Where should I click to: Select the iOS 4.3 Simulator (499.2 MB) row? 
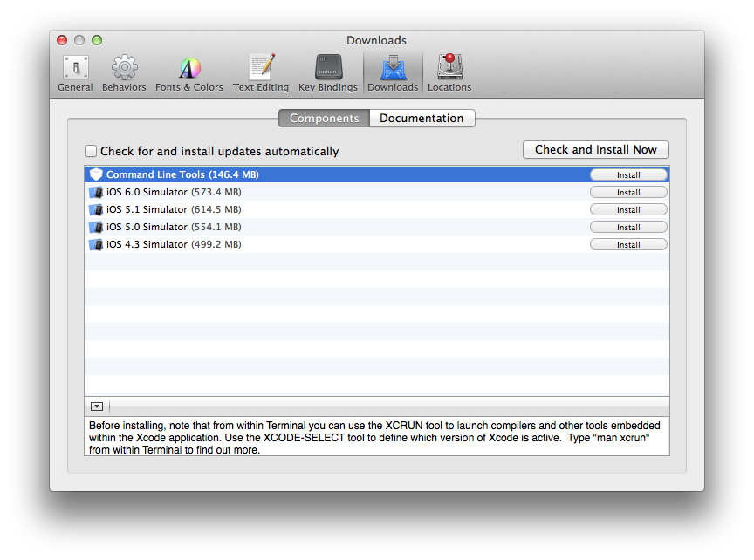(377, 244)
